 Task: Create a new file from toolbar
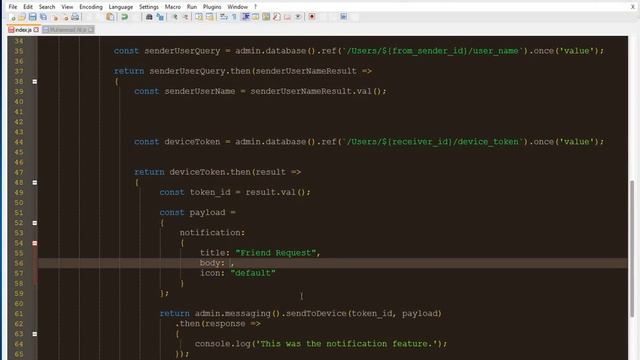pyautogui.click(x=12, y=17)
